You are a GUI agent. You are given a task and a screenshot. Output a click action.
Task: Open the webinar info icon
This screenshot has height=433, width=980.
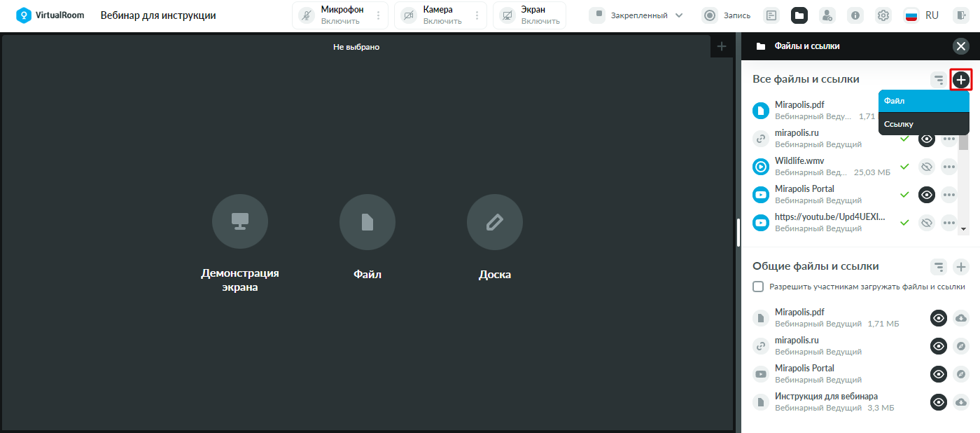click(855, 15)
